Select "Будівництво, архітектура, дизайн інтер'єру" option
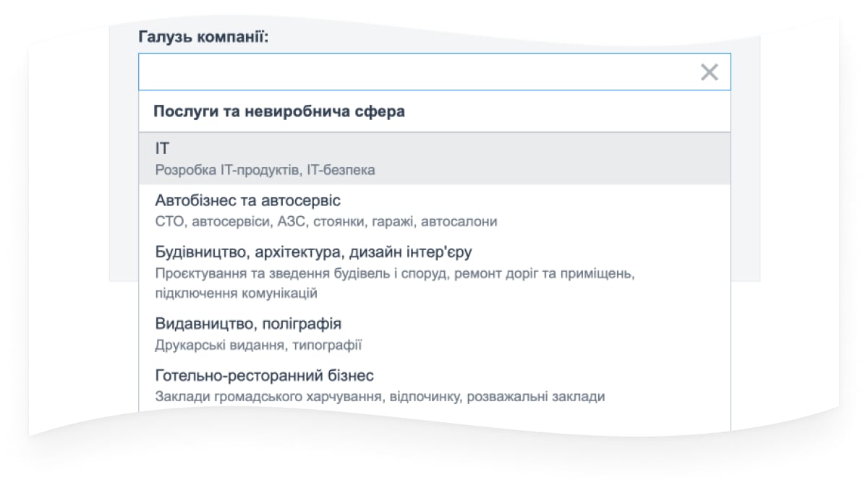868x493 pixels. 313,252
